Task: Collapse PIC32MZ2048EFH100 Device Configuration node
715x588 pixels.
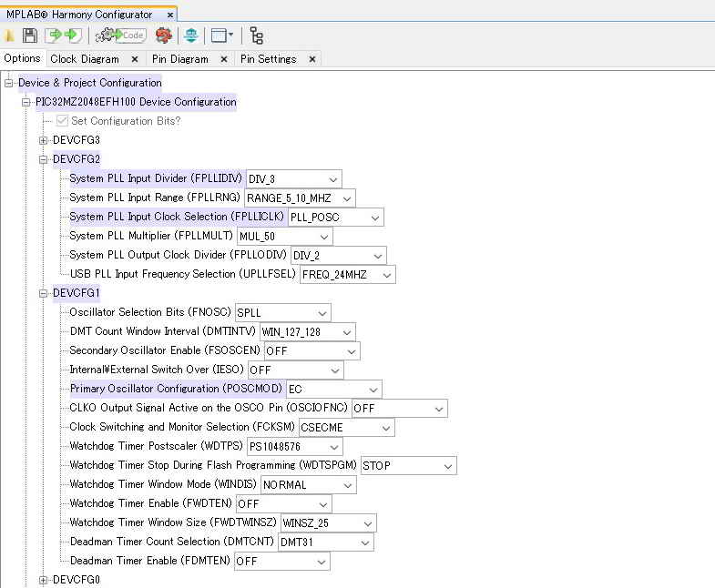Action: [x=26, y=102]
